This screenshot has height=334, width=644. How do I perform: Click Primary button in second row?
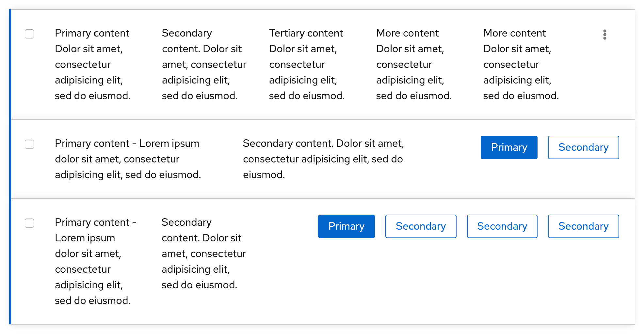point(509,147)
